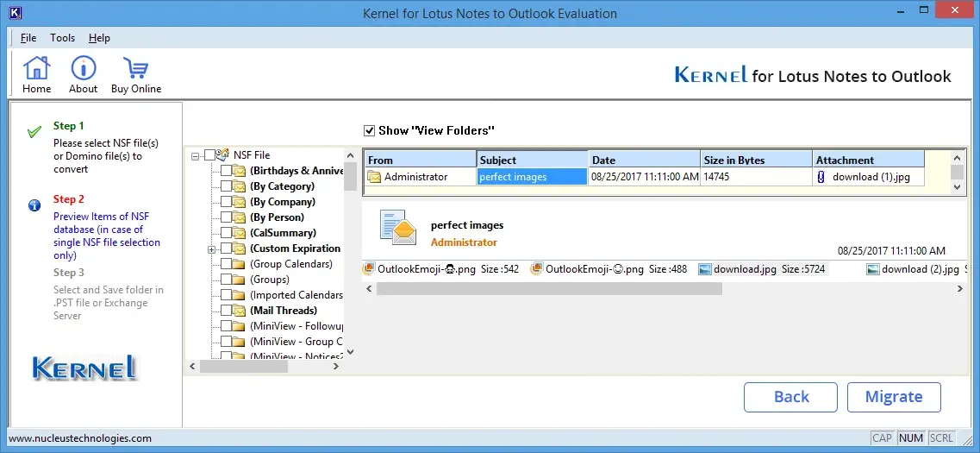Collapse the NSF File tree node
Image resolution: width=980 pixels, height=453 pixels.
197,155
